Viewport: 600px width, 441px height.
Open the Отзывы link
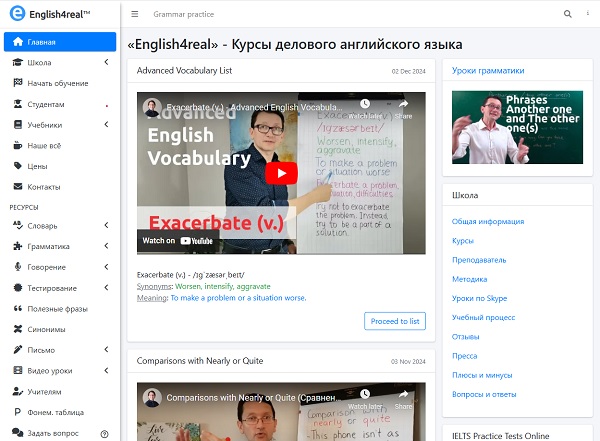click(x=465, y=337)
